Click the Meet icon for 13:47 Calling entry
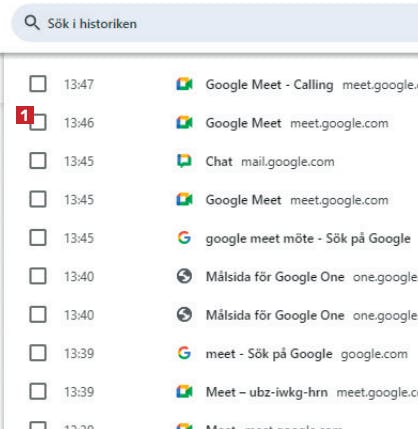This screenshot has height=429, width=418. point(184,84)
